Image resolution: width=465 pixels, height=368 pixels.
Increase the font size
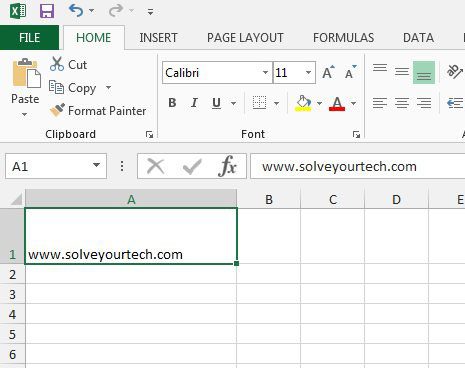pyautogui.click(x=328, y=72)
